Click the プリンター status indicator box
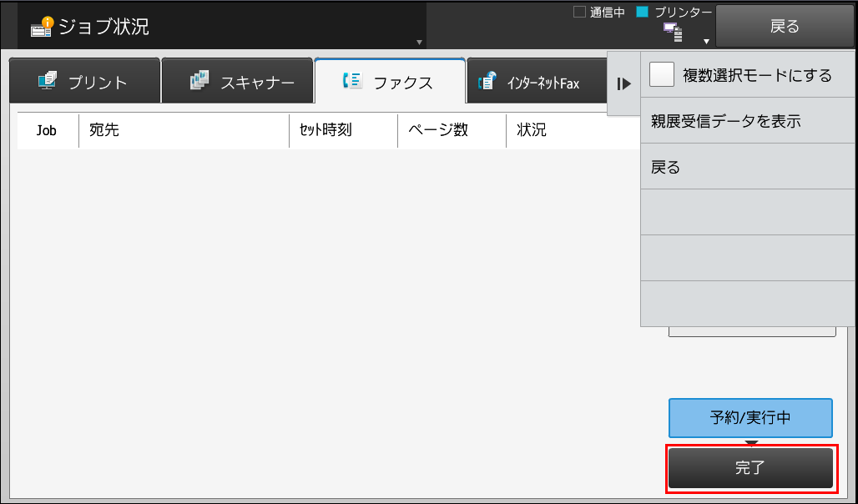 coord(642,12)
